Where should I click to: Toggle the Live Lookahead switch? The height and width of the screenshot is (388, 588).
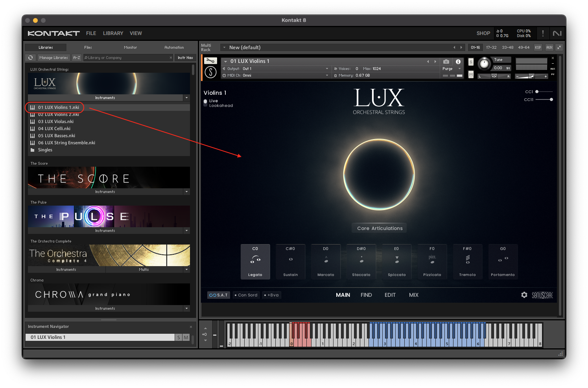[x=205, y=103]
